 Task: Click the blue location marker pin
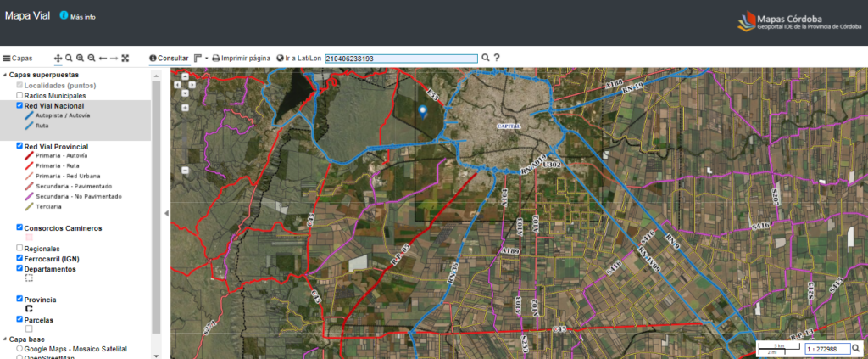[x=424, y=111]
